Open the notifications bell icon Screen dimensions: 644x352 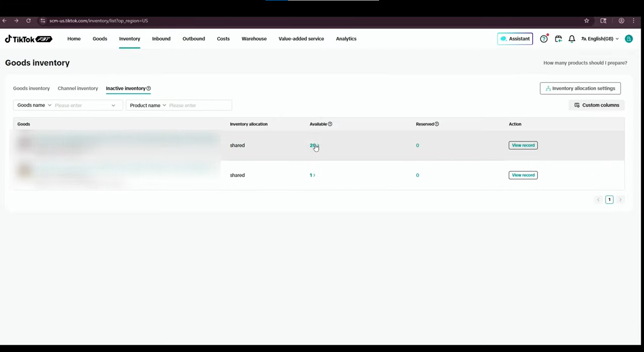click(x=571, y=39)
